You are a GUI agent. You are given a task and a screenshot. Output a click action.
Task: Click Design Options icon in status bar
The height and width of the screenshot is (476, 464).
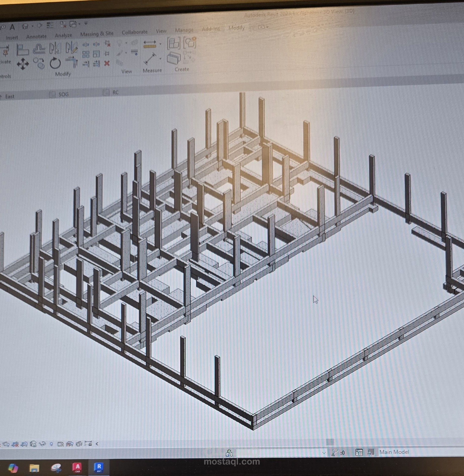coord(359,453)
